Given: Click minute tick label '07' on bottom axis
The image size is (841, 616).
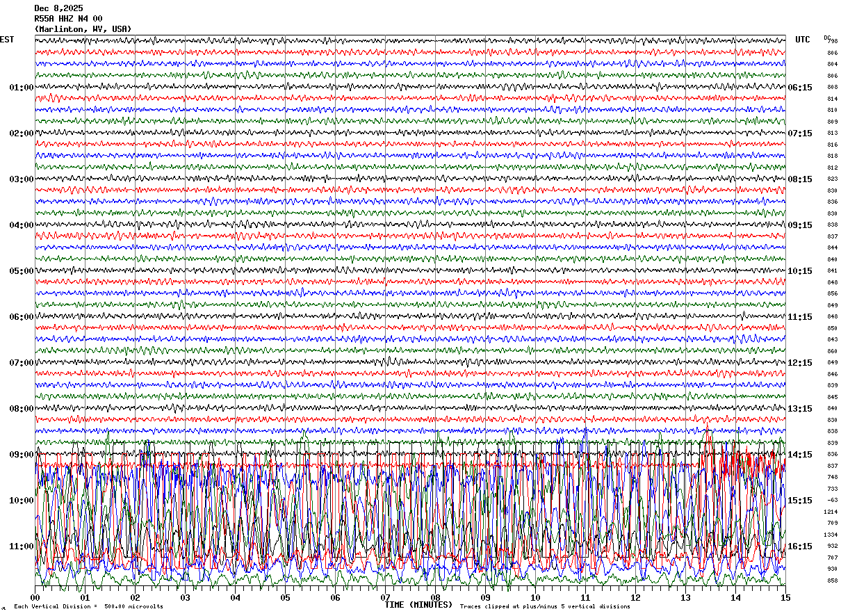Looking at the screenshot, I should 385,597.
